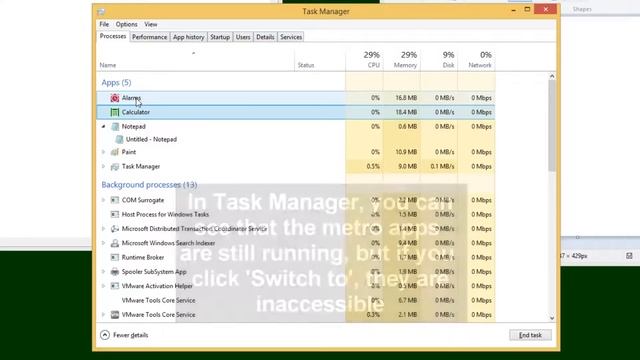
Task: Click the VMware Activation Helper icon
Action: 115,286
